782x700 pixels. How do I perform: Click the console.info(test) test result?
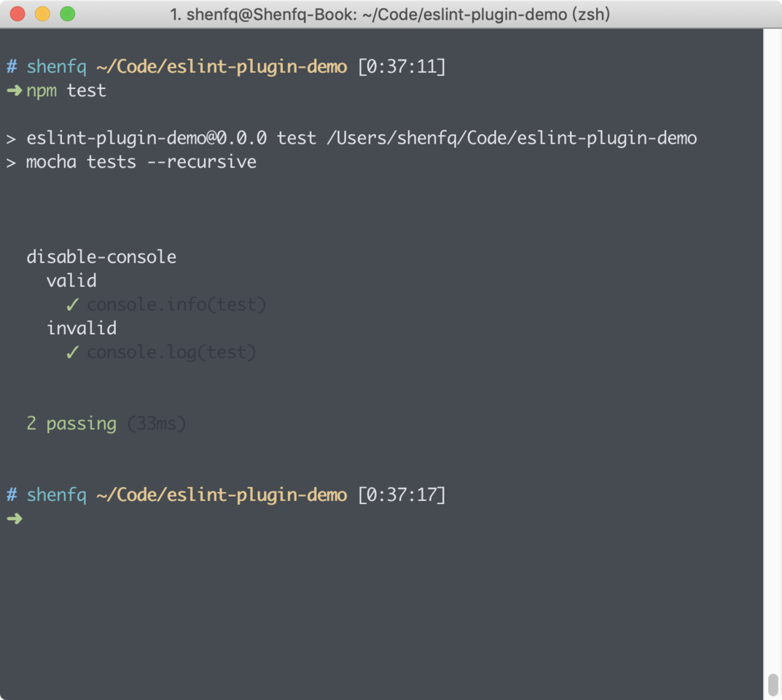coord(176,304)
